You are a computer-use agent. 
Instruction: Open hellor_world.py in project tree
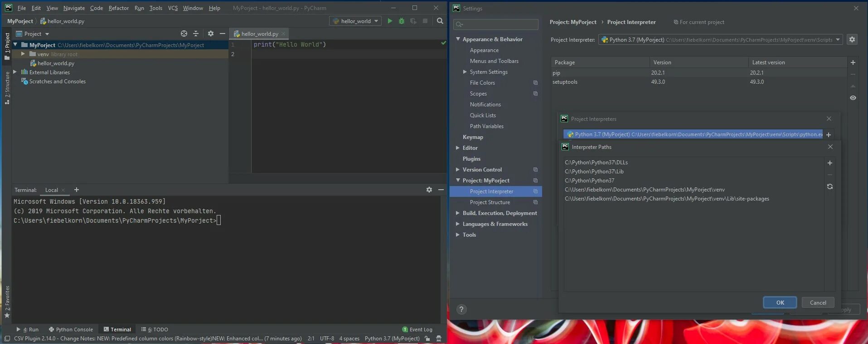tap(56, 63)
